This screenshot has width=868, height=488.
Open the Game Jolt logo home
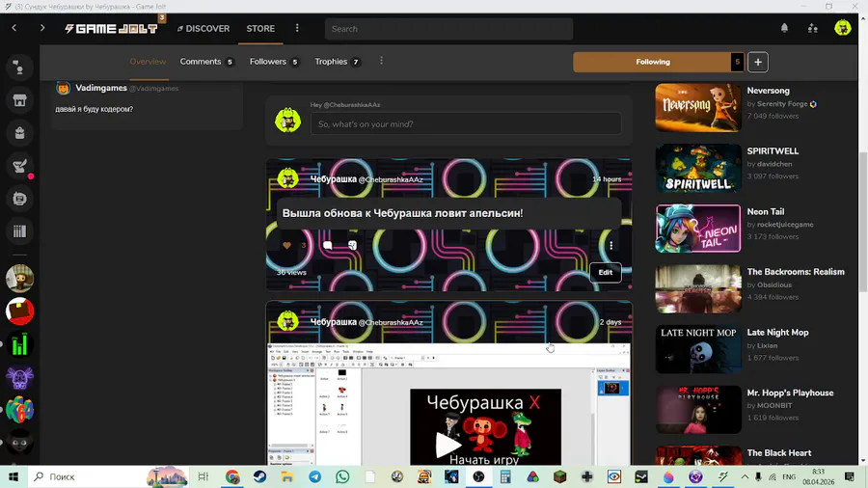(111, 28)
